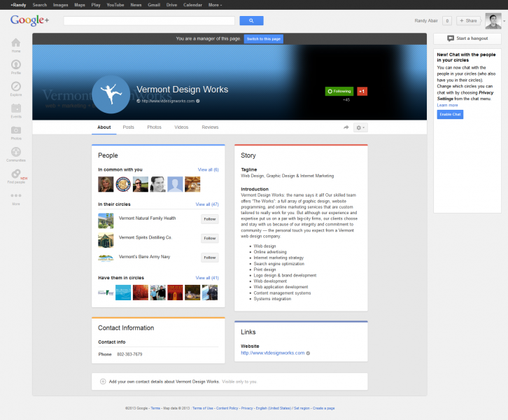Click the Learn more link
Viewport: 508px width, 420px height.
point(447,105)
